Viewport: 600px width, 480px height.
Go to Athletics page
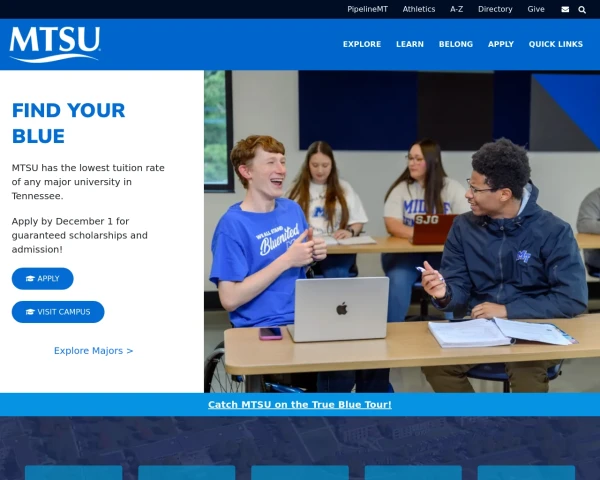(419, 9)
